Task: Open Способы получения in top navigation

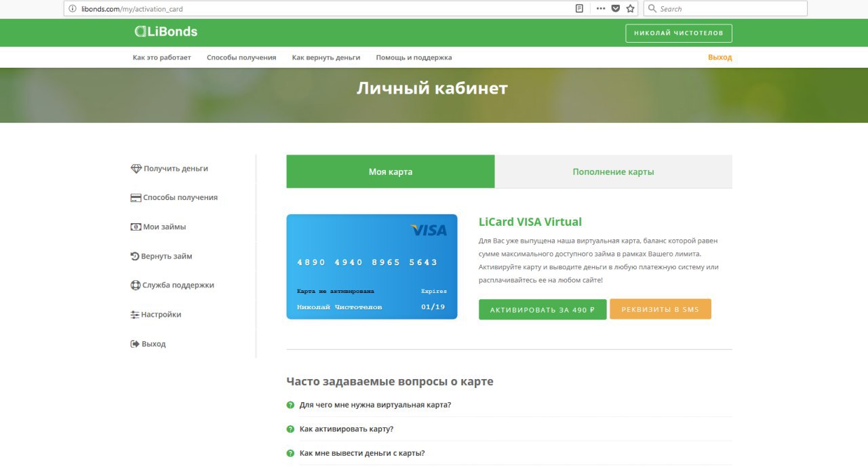Action: [x=241, y=58]
